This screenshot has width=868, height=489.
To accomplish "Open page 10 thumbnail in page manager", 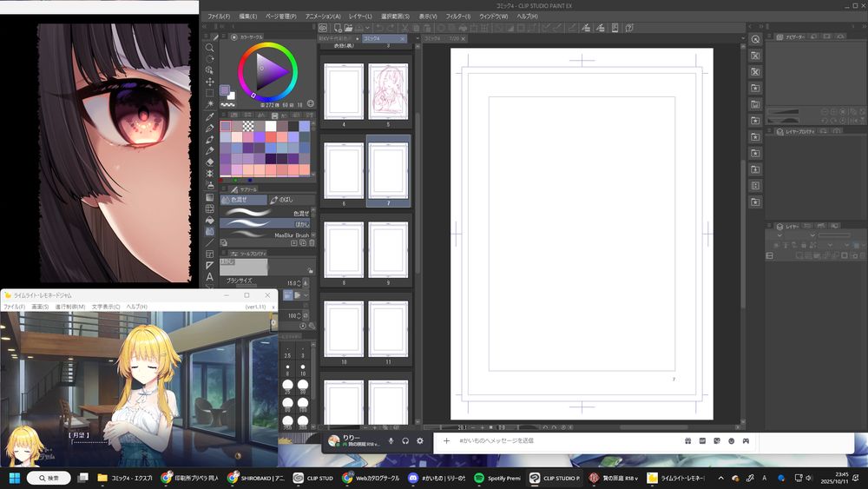I will click(x=344, y=329).
